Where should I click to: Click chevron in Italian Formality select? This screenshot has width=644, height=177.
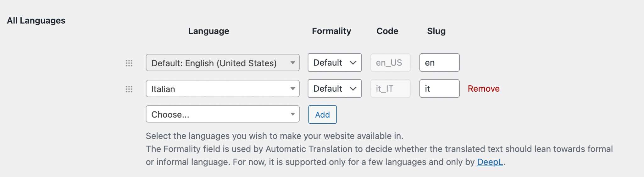coord(353,89)
